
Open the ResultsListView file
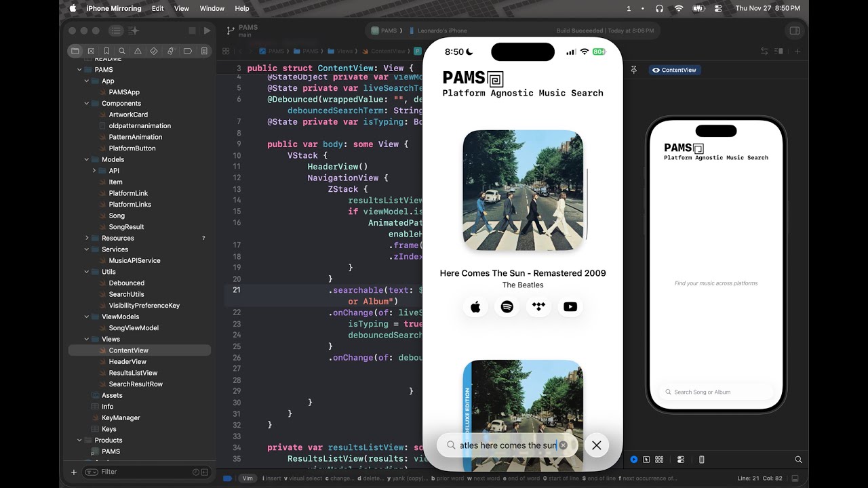133,373
